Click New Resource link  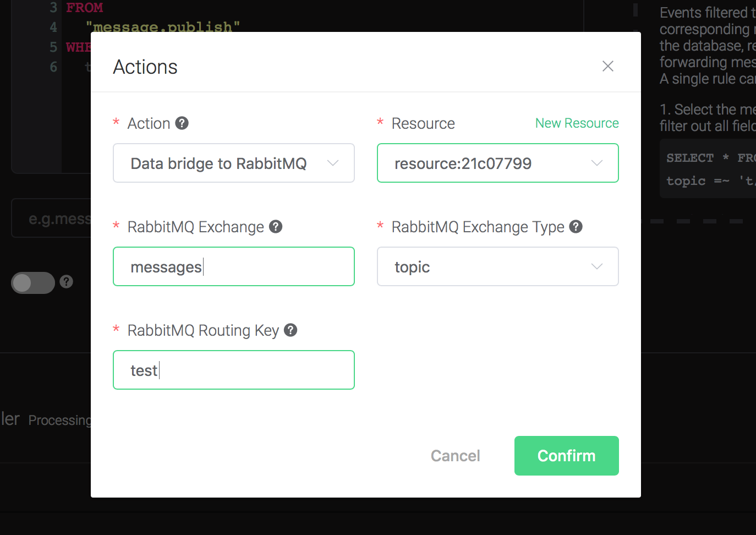(x=577, y=123)
